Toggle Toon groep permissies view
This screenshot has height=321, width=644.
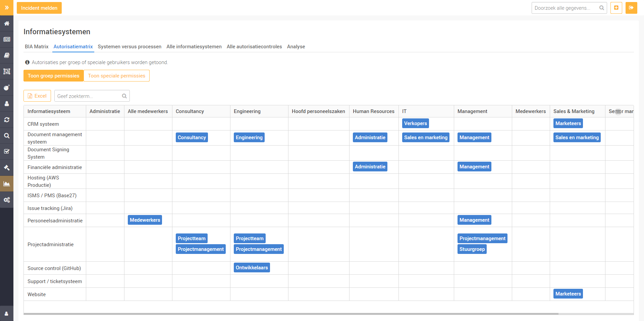point(53,76)
